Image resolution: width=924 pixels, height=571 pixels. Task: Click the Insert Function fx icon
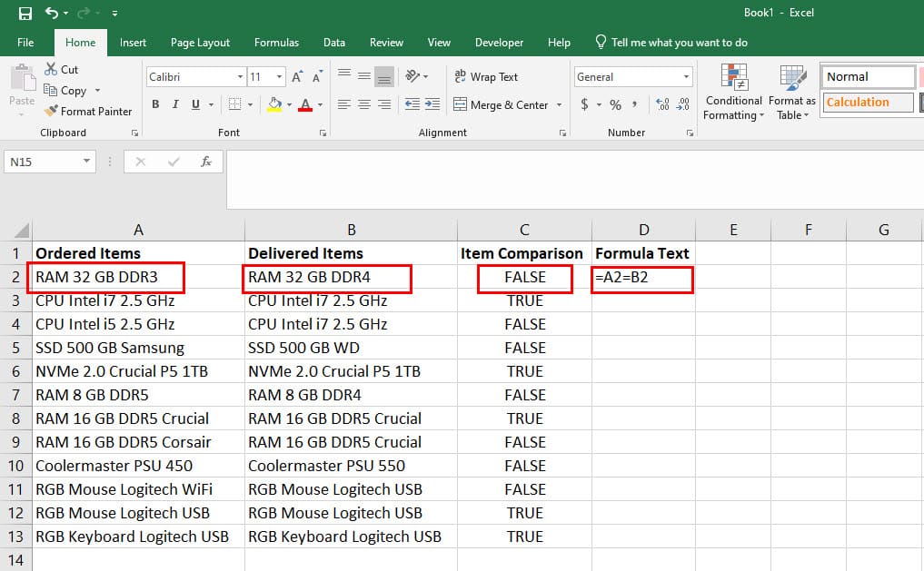205,162
